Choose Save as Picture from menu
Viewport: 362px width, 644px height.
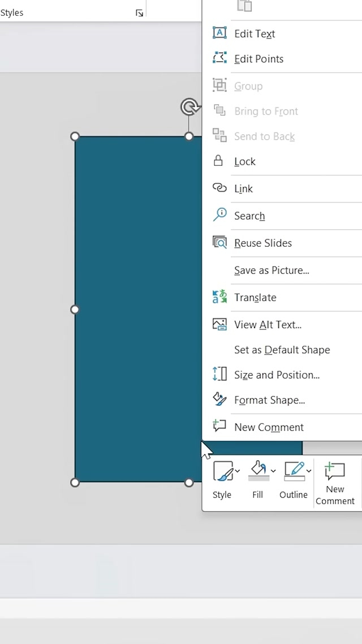(x=271, y=271)
